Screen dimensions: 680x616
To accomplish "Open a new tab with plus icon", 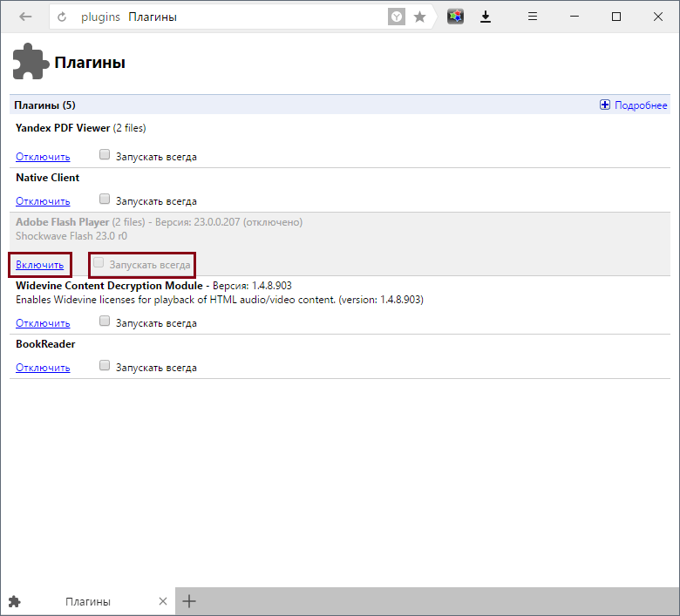I will coord(189,601).
